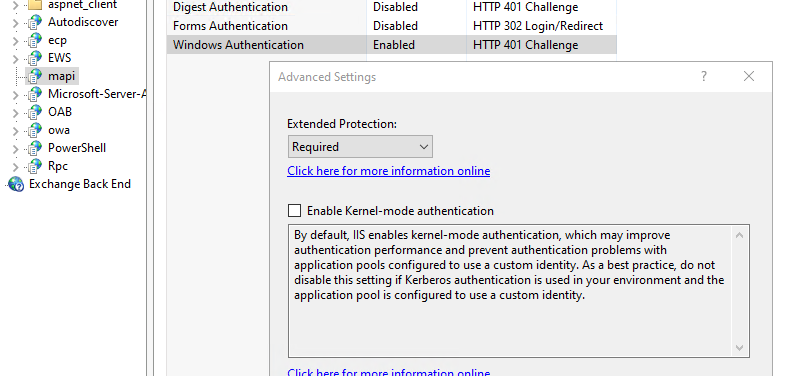
Task: Open the owa application icon
Action: pos(35,130)
